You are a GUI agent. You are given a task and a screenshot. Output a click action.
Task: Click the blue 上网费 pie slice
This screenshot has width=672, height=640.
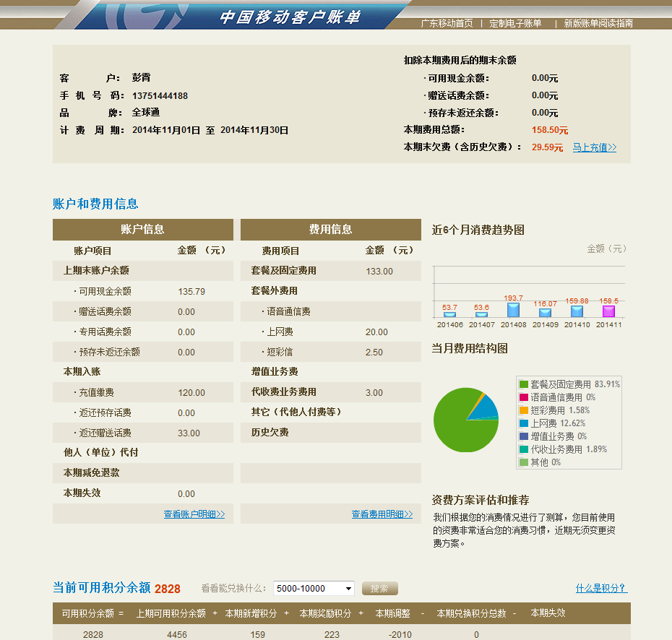coord(486,409)
